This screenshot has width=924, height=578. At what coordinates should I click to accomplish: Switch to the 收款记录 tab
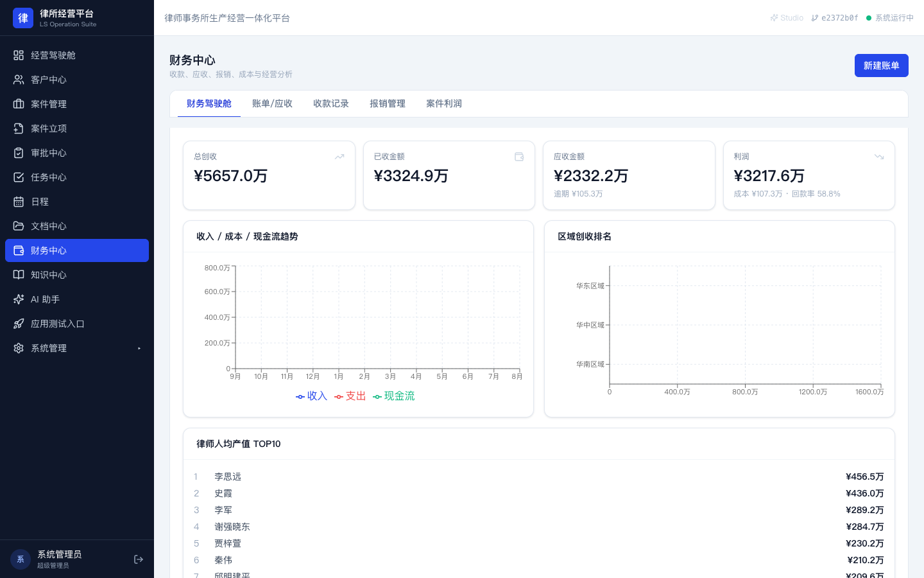pos(331,103)
